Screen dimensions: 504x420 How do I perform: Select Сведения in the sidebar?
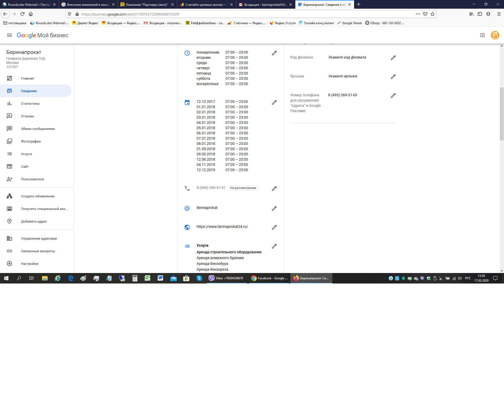coord(36,91)
